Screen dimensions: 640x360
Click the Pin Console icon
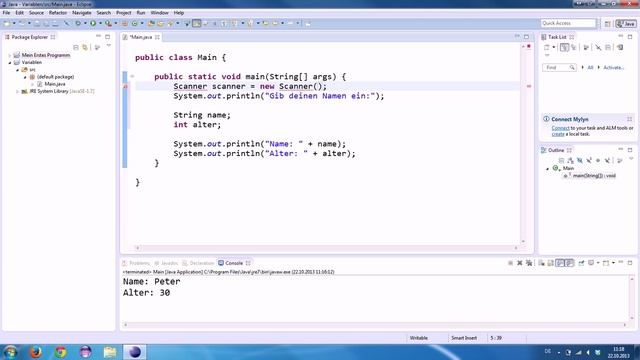[581, 263]
